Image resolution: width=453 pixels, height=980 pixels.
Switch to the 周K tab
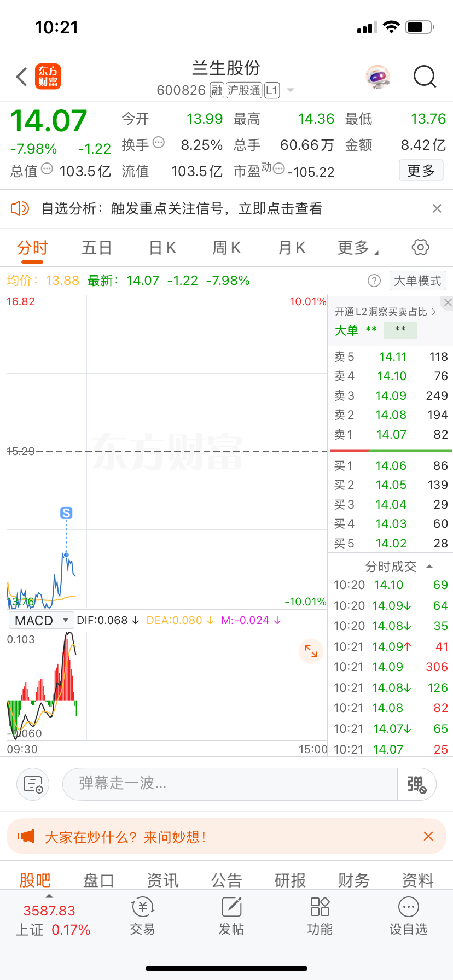point(226,248)
